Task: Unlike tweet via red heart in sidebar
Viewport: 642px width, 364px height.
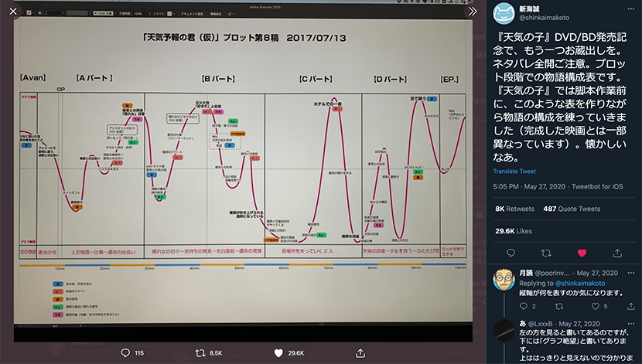Action: click(582, 253)
